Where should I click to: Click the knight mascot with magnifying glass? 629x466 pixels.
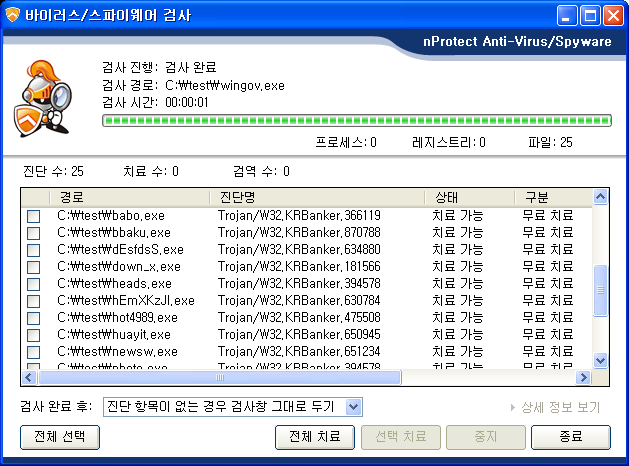tap(43, 99)
